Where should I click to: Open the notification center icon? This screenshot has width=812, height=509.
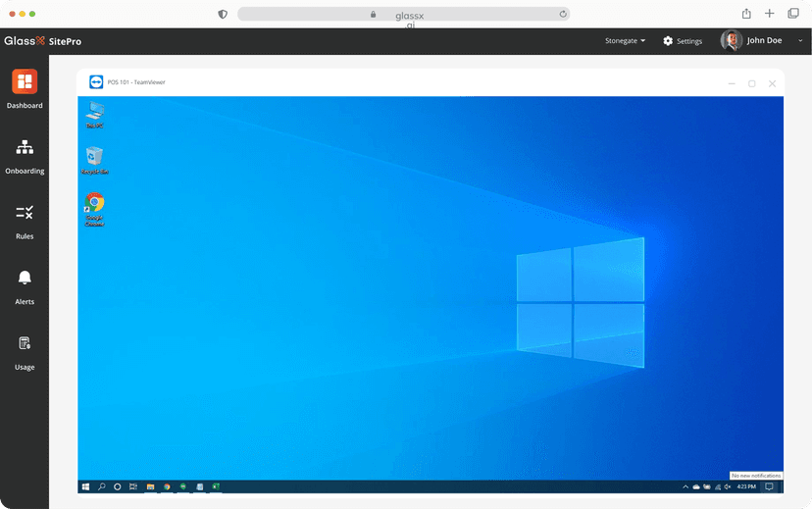click(769, 486)
